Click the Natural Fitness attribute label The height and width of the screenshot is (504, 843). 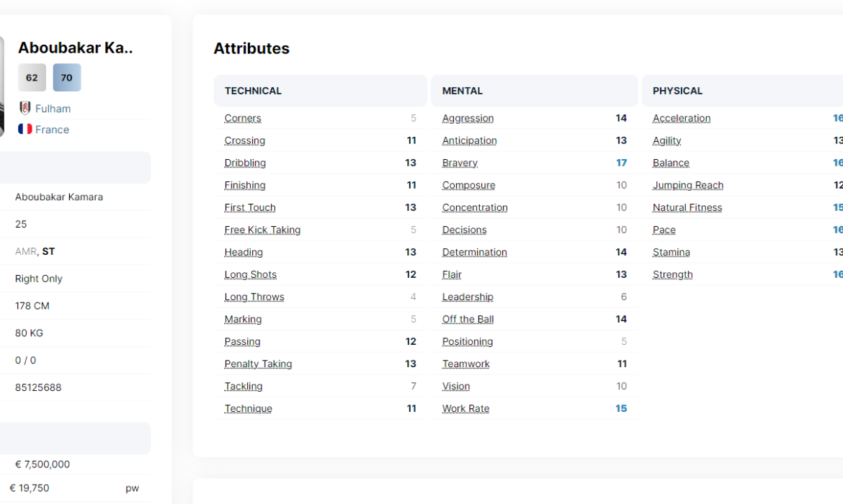[687, 207]
